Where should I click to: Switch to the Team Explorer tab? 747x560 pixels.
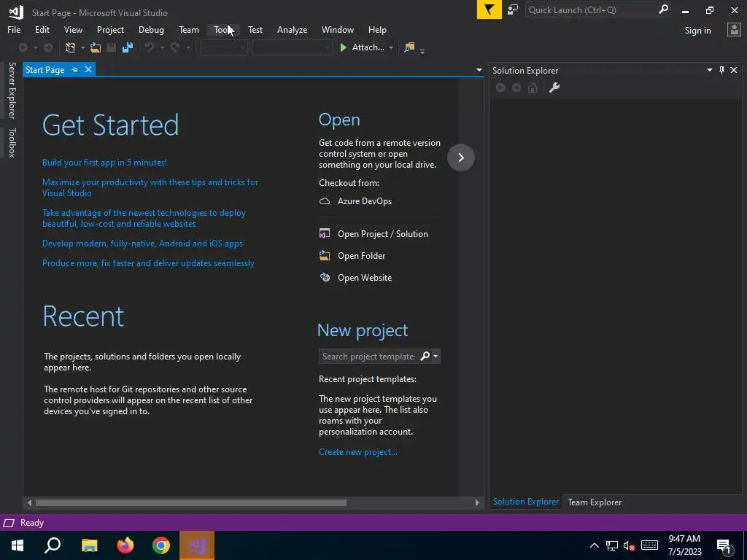click(594, 502)
